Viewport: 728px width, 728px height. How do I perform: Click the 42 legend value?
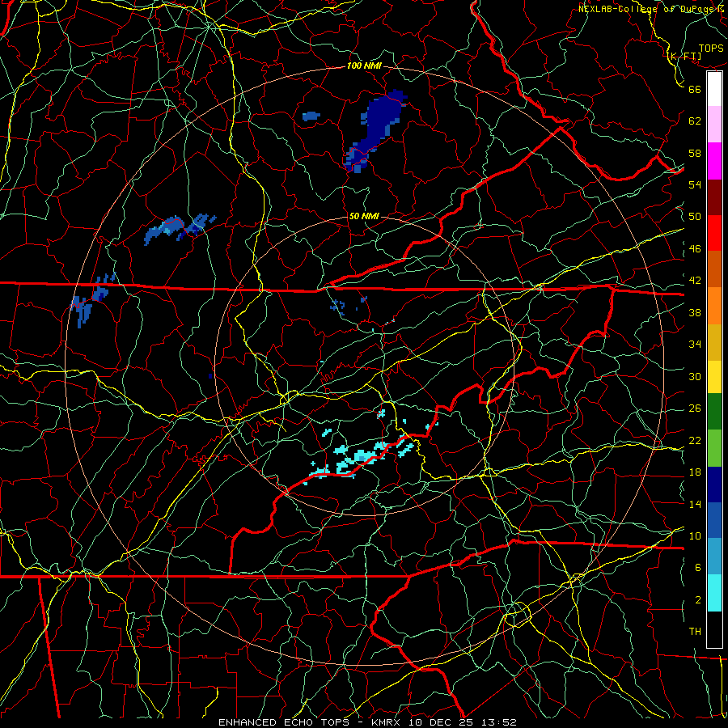(x=695, y=281)
